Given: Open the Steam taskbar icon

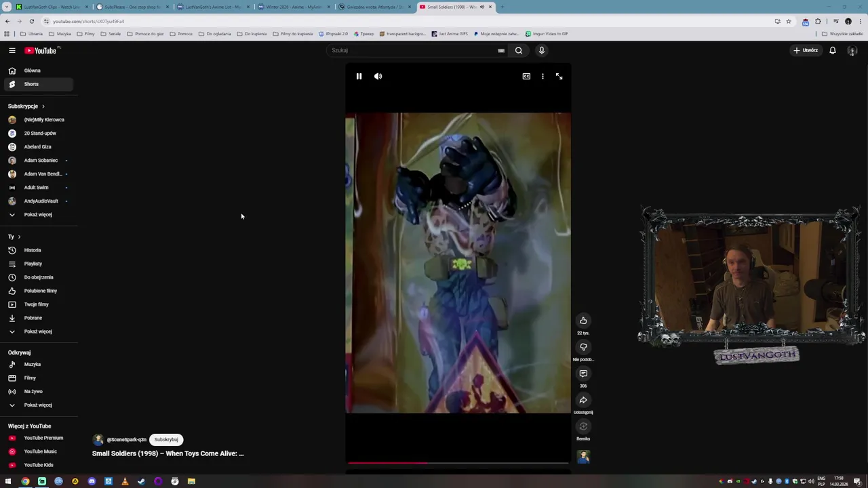Looking at the screenshot, I should pos(141,481).
